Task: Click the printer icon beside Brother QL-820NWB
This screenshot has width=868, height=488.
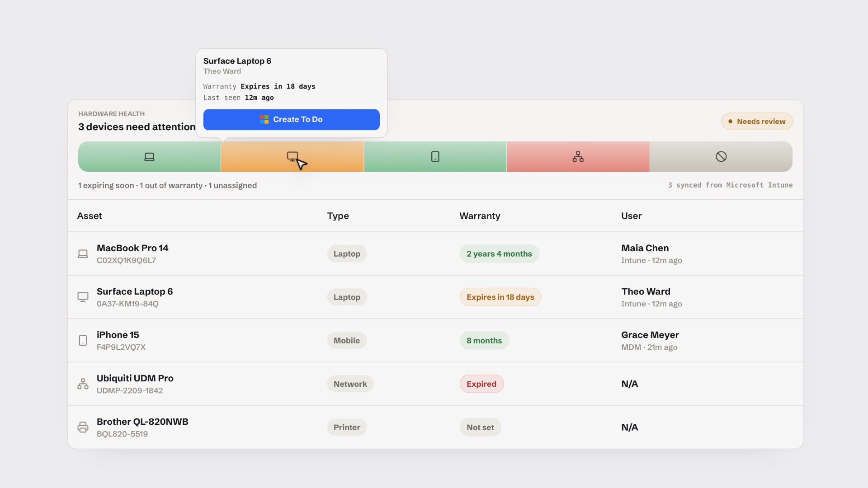Action: click(x=83, y=427)
